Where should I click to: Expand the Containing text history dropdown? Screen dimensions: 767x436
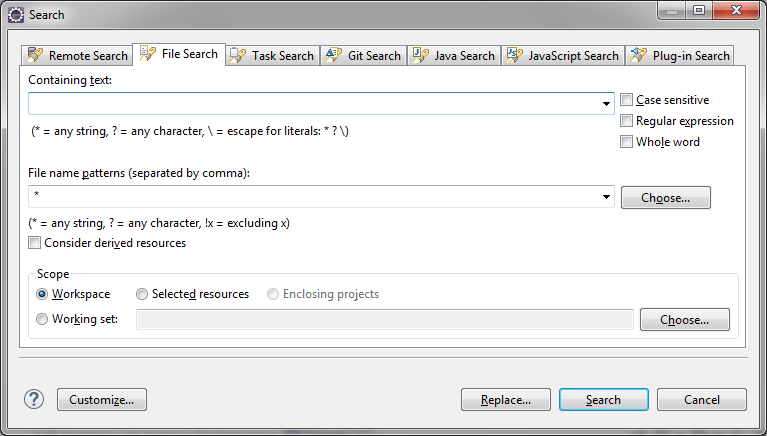[606, 104]
